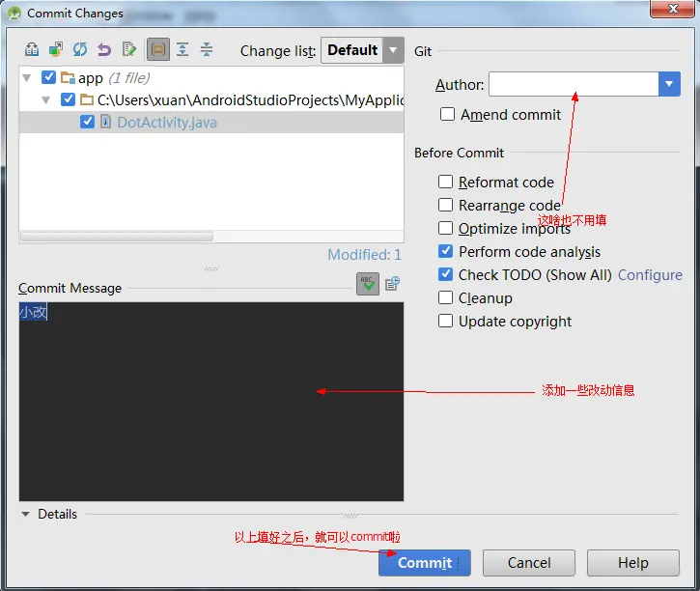Open the Author dropdown arrow
Screen dimensions: 700x591
coord(669,84)
